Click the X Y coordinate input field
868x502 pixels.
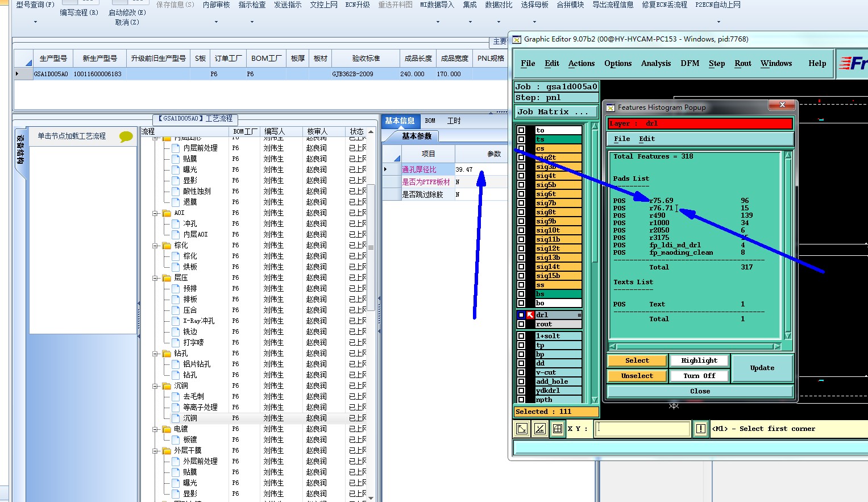tap(643, 429)
